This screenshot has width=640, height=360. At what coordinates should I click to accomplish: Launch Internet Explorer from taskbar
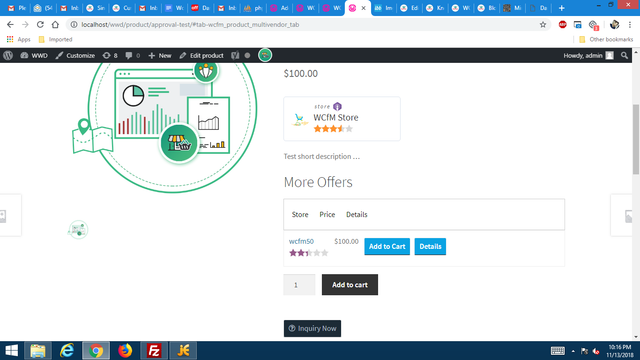click(x=67, y=351)
